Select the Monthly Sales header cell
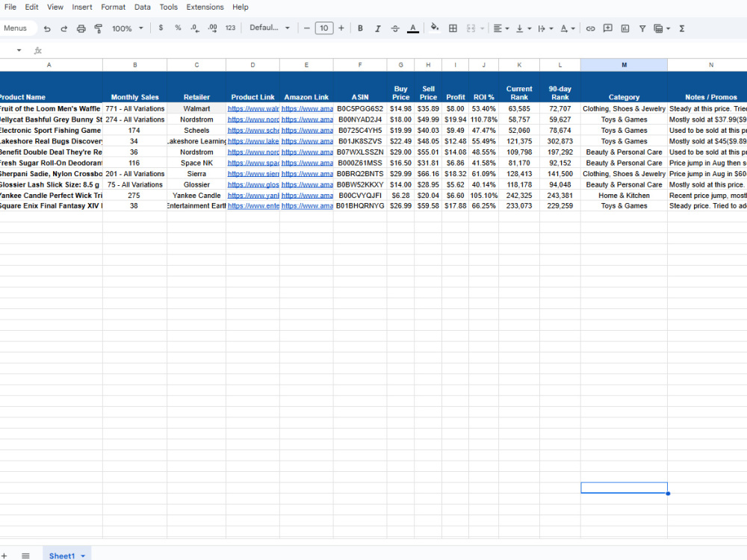 (134, 87)
